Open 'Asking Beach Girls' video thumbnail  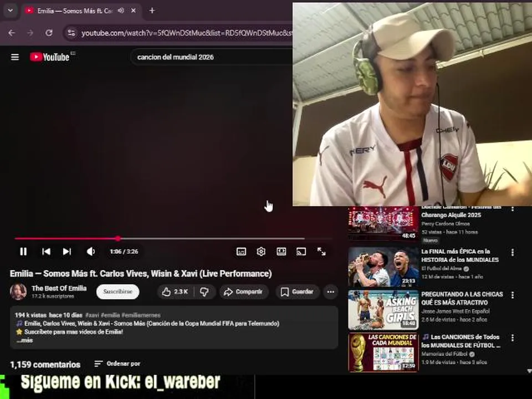(x=383, y=310)
